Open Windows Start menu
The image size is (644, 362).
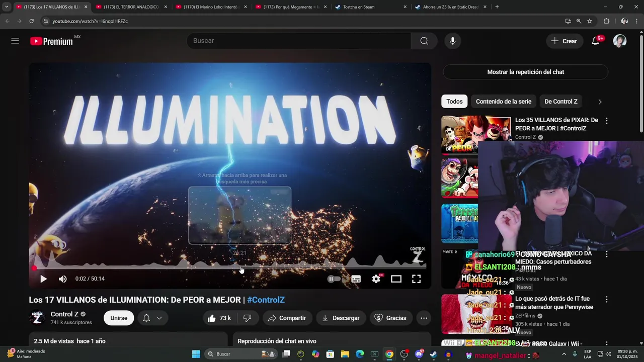pos(196,354)
